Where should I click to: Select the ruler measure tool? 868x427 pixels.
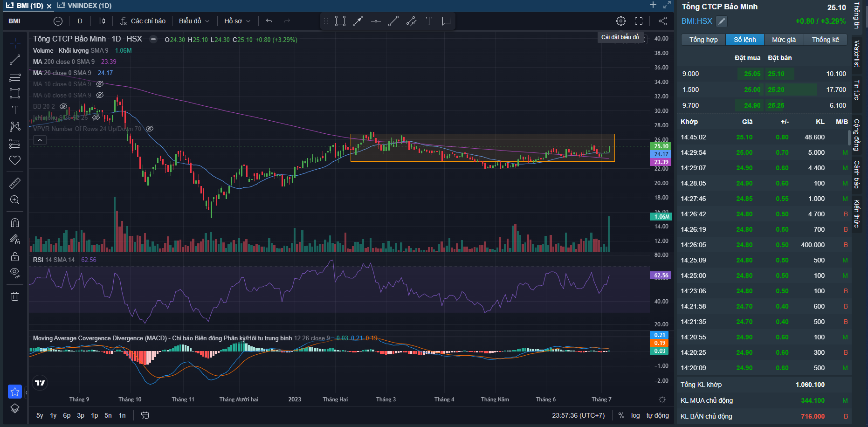(x=15, y=183)
